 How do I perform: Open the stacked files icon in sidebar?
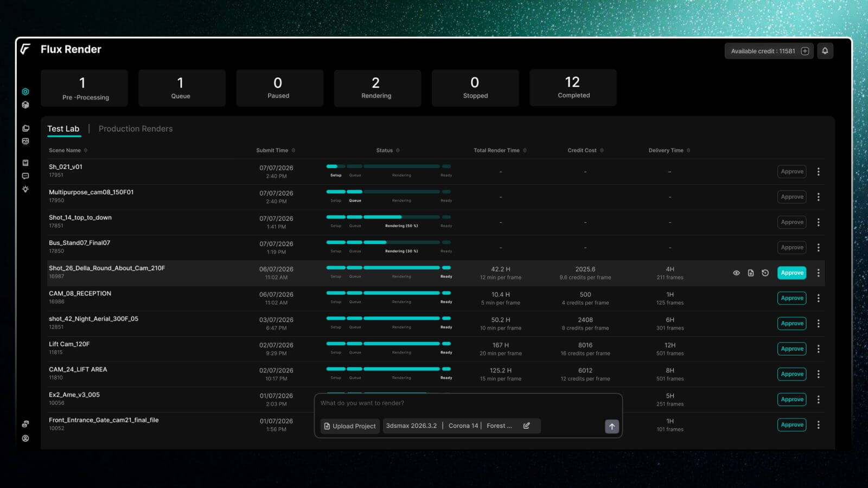[25, 129]
